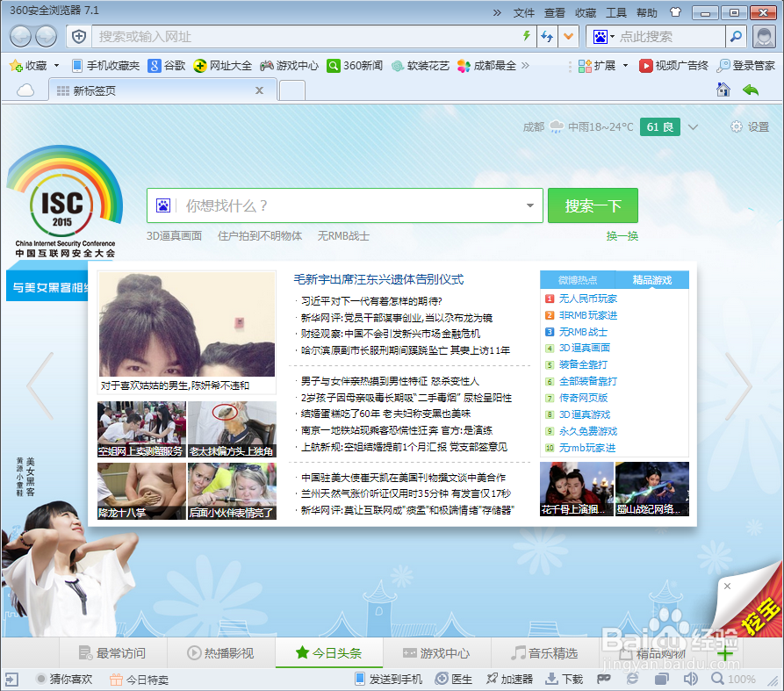
Task: Open the 网址大全 bookmark
Action: point(223,66)
